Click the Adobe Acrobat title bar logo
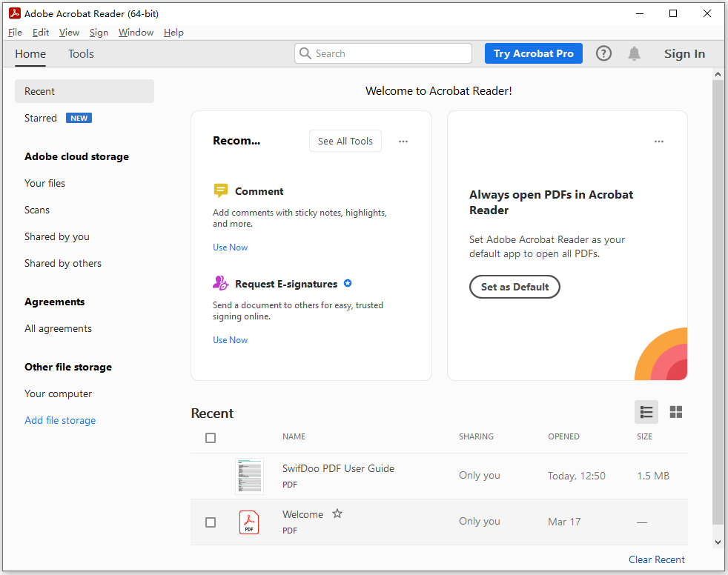The height and width of the screenshot is (575, 728). click(15, 13)
